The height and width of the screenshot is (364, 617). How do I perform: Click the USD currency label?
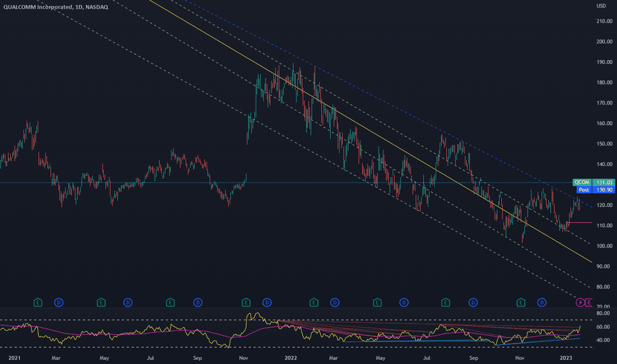pyautogui.click(x=601, y=6)
